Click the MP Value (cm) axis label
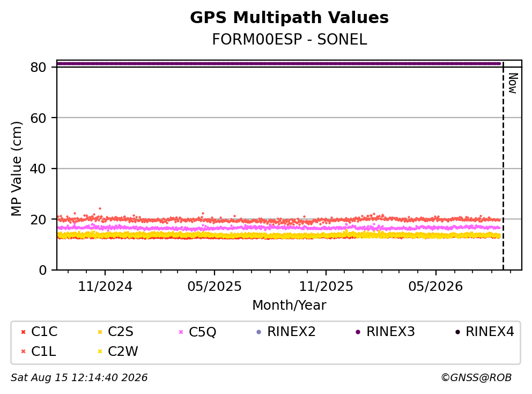Screen dimensions: 532x394 pyautogui.click(x=16, y=169)
